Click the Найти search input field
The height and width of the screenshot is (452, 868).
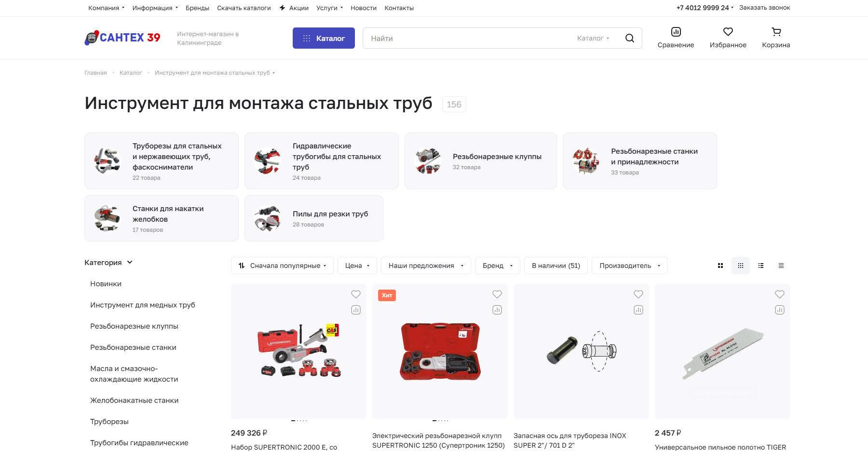468,38
